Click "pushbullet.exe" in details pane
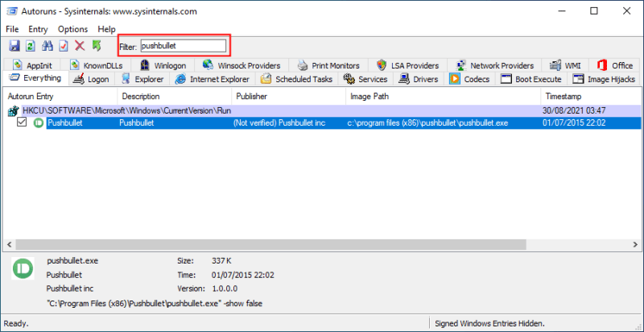The width and height of the screenshot is (644, 332). click(72, 260)
